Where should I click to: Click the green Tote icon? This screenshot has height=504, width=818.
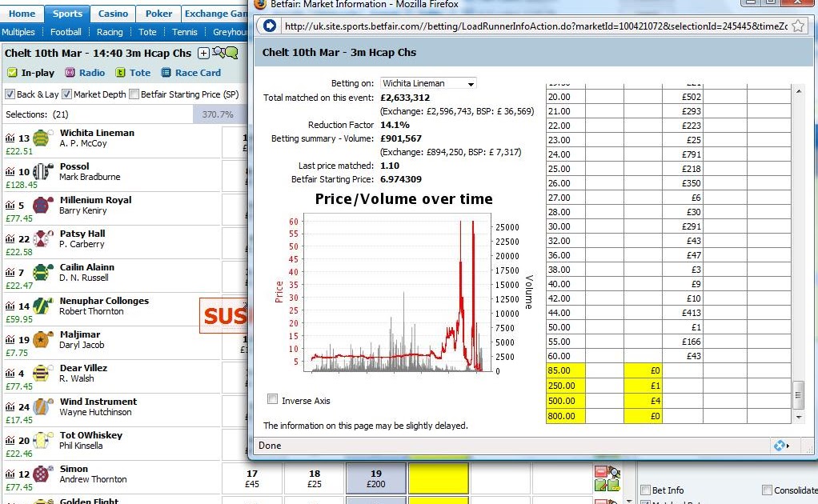121,73
